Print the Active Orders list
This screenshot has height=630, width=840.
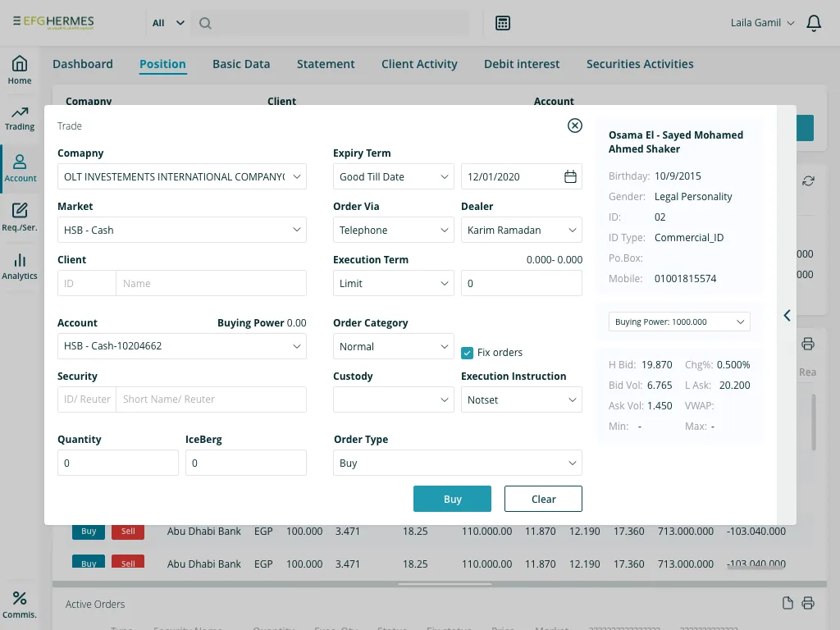(x=807, y=603)
